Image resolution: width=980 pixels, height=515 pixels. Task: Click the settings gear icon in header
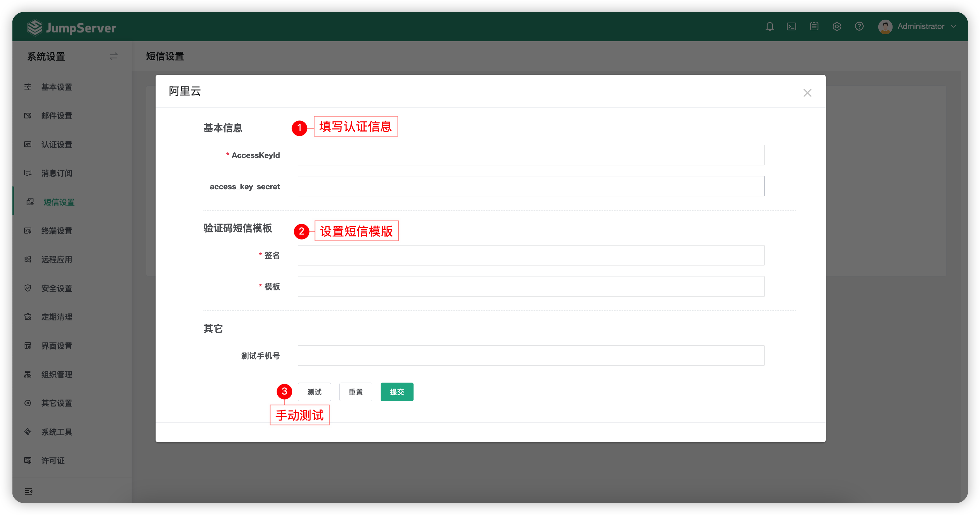tap(837, 27)
